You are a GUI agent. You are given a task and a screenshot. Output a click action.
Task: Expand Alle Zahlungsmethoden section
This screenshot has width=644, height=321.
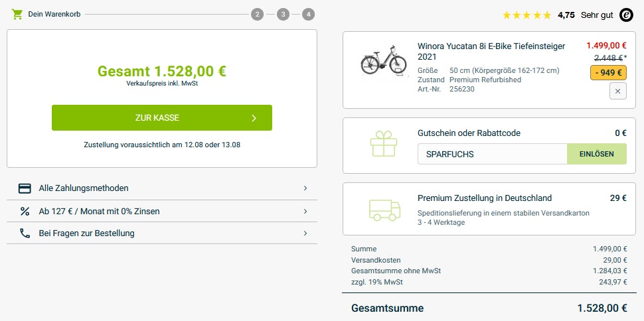pos(305,188)
